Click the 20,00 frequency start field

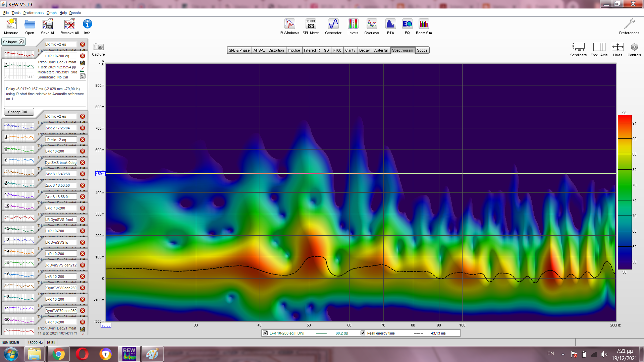(106, 325)
